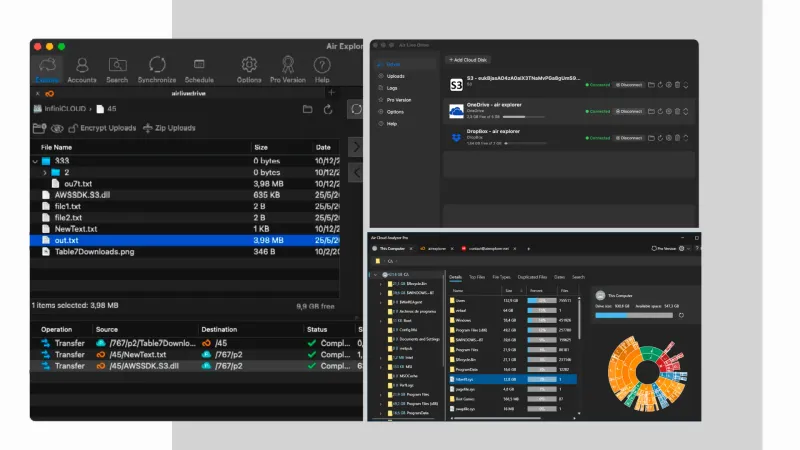This screenshot has height=450, width=800.
Task: Open the Search tool in Air Explorer
Action: point(117,69)
